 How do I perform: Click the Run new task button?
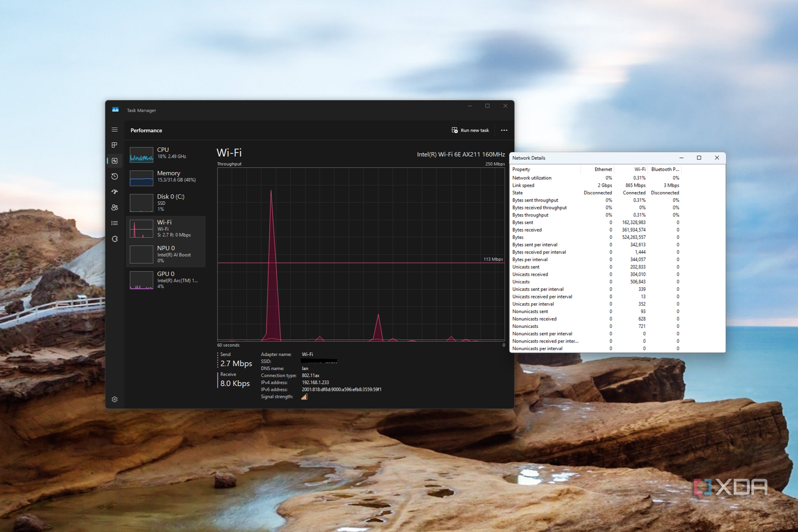tap(471, 130)
